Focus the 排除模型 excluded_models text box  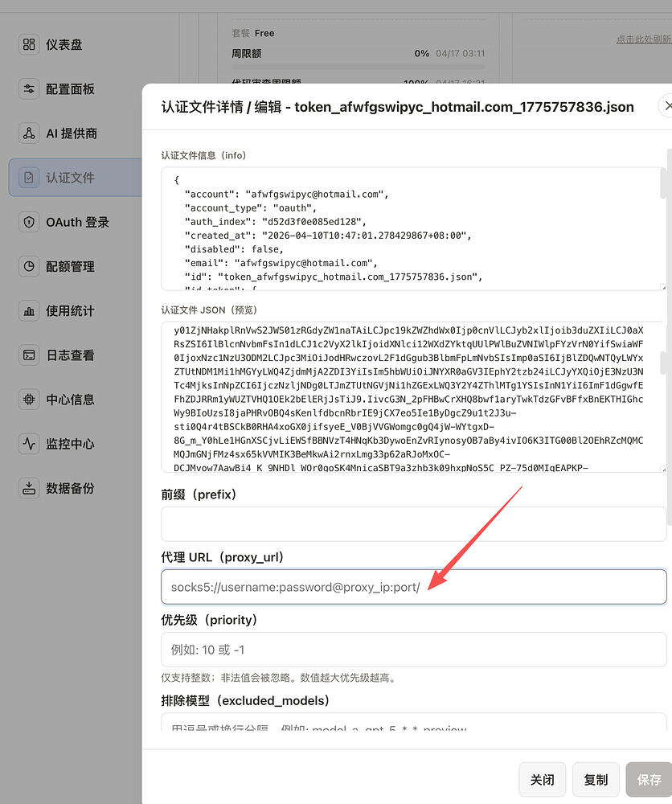(x=414, y=722)
